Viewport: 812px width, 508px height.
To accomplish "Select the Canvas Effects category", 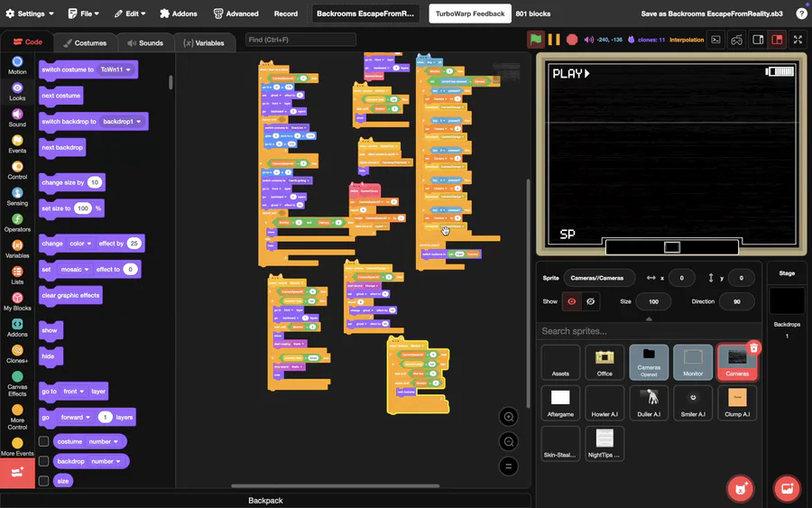I will pos(17,383).
